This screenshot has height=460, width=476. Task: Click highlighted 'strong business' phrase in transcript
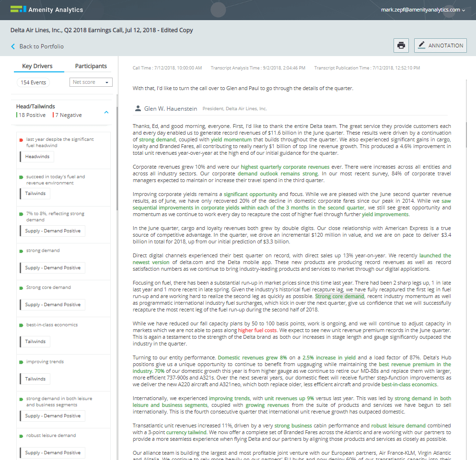pyautogui.click(x=293, y=425)
